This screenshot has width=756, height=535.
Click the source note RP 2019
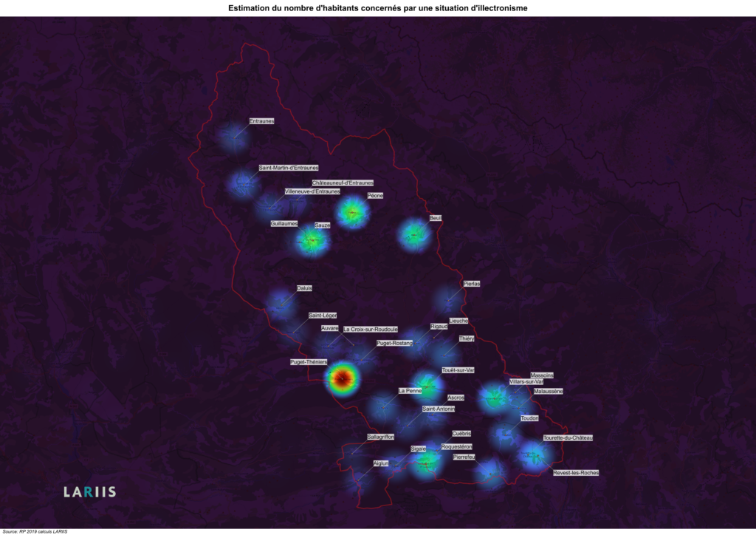(x=35, y=531)
